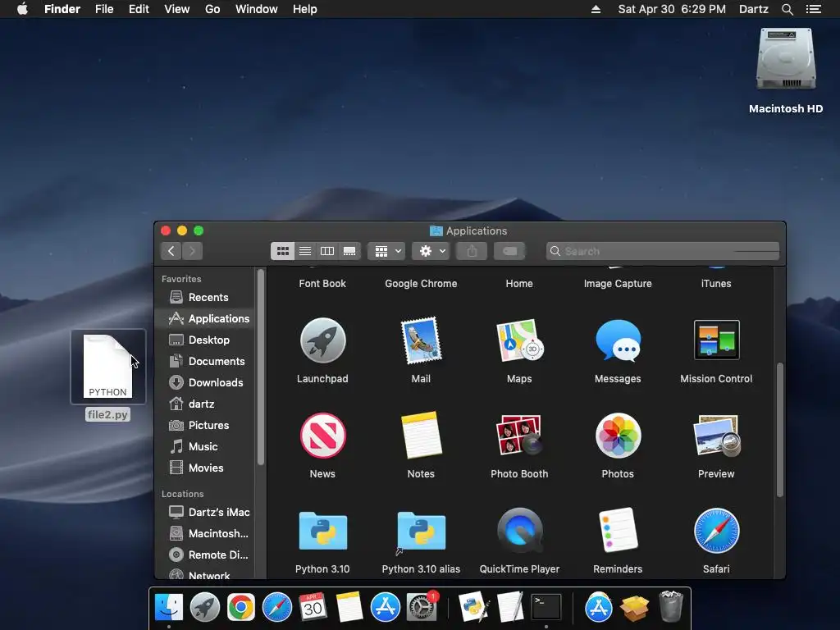Select Remote Disc in the sidebar
The width and height of the screenshot is (840, 630).
tap(206, 555)
